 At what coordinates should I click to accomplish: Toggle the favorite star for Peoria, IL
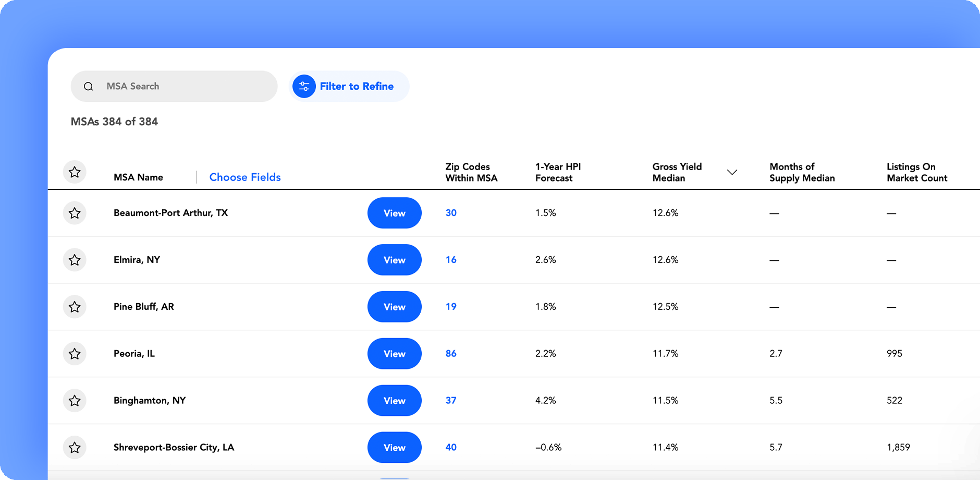pos(75,353)
